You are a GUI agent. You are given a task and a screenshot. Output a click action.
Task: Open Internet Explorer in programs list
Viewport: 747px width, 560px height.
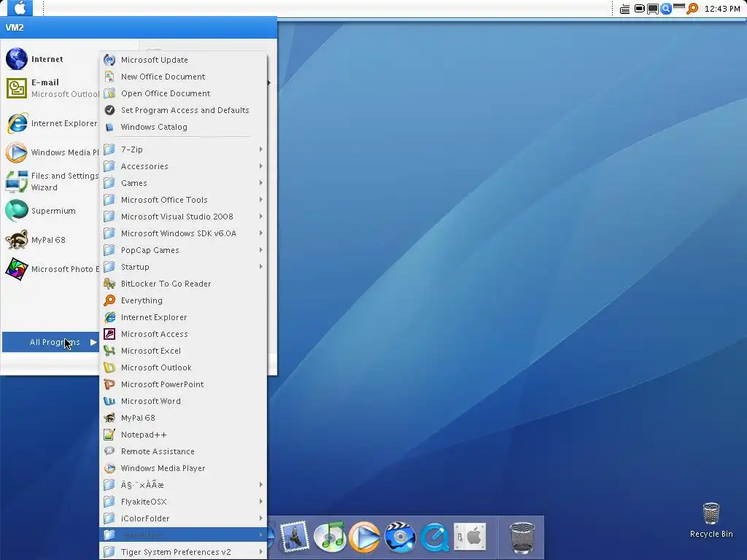pos(183,317)
